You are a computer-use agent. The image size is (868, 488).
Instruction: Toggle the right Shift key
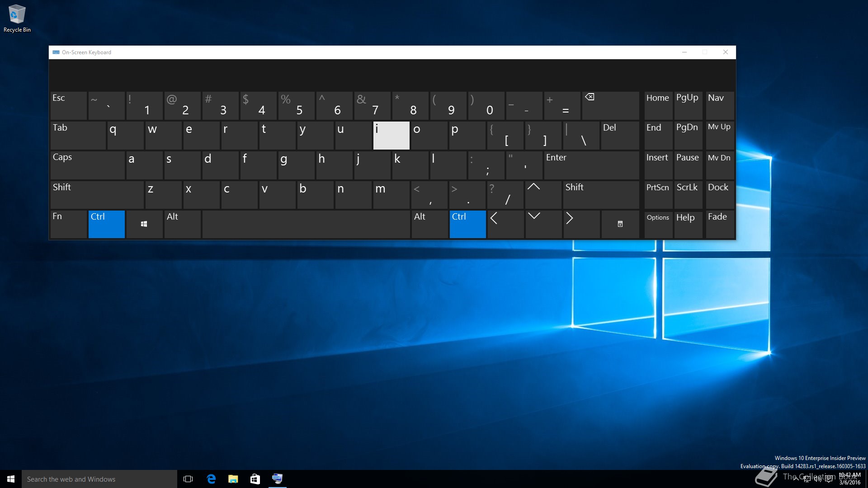pos(601,195)
